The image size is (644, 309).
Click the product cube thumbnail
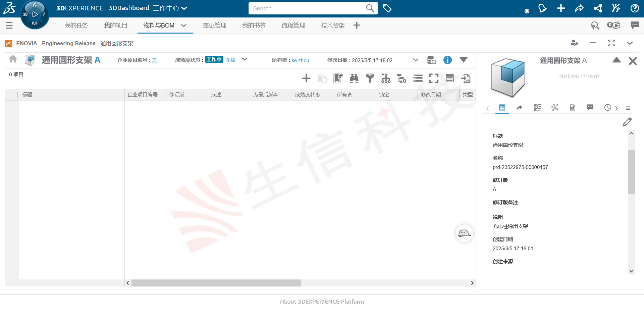[508, 78]
